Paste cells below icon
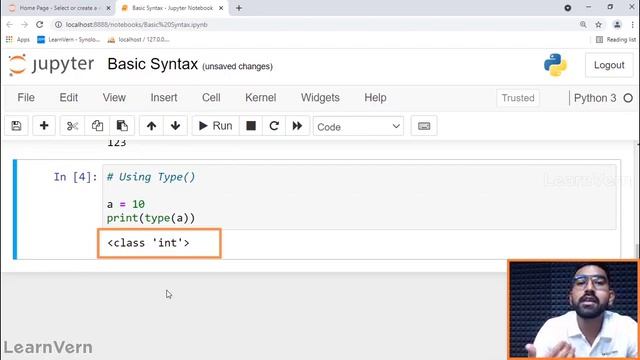 pos(122,126)
